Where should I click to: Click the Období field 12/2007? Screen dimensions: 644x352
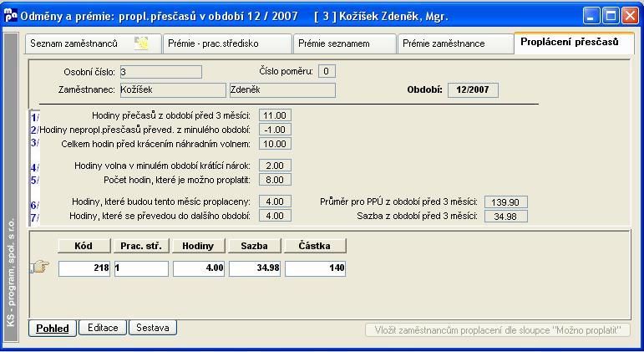coord(473,90)
